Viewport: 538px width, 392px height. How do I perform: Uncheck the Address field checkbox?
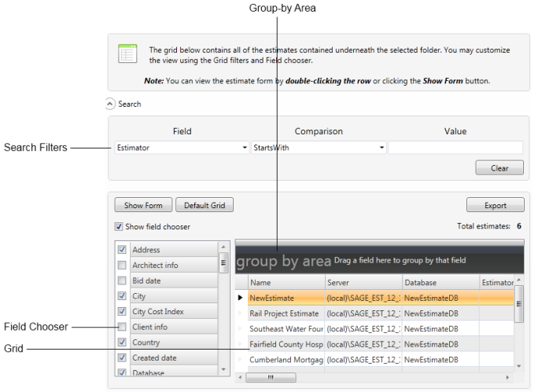click(x=122, y=250)
